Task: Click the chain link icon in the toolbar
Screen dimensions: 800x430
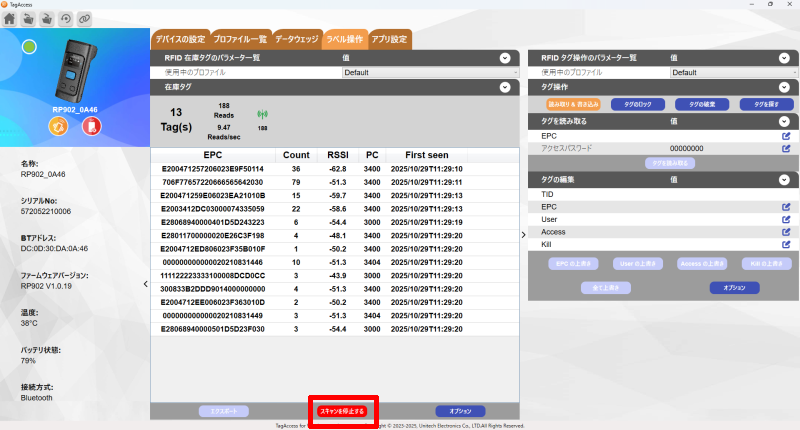Action: 84,19
